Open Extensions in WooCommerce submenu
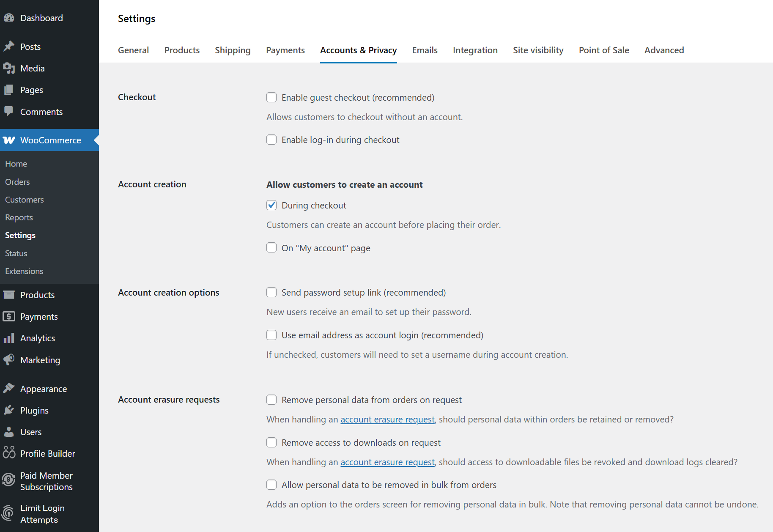Image resolution: width=773 pixels, height=532 pixels. pyautogui.click(x=24, y=271)
